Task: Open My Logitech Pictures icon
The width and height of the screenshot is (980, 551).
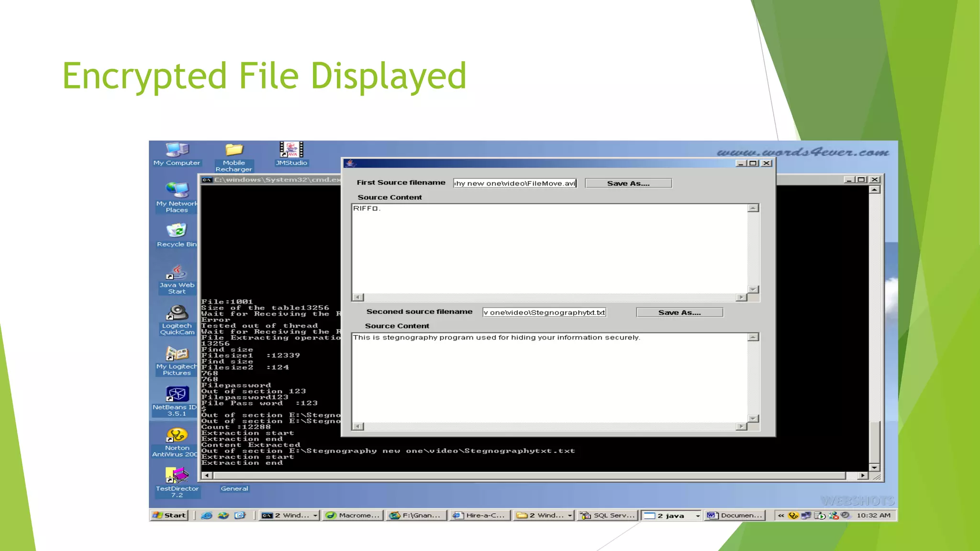Action: click(x=177, y=361)
